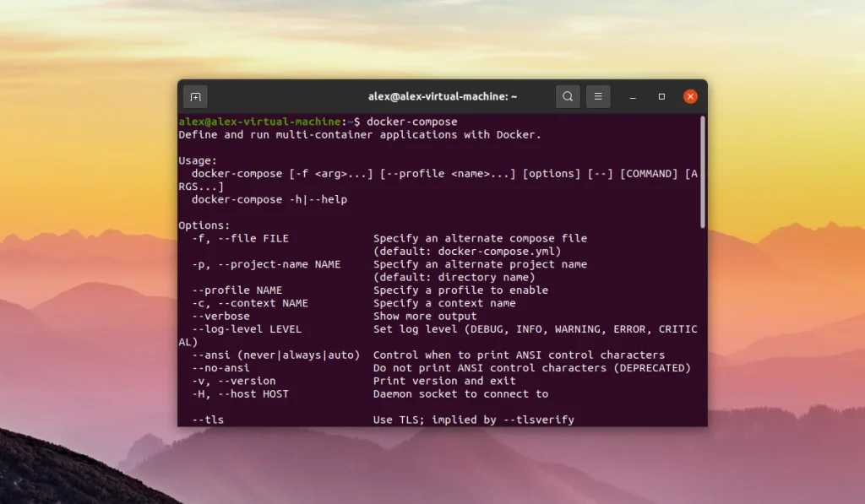Open the terminal hamburger menu
865x504 pixels.
click(598, 96)
